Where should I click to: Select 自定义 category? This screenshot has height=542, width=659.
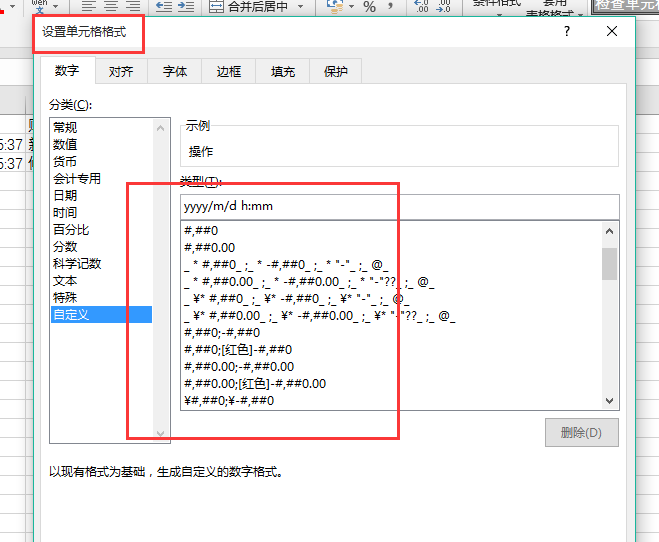point(101,315)
